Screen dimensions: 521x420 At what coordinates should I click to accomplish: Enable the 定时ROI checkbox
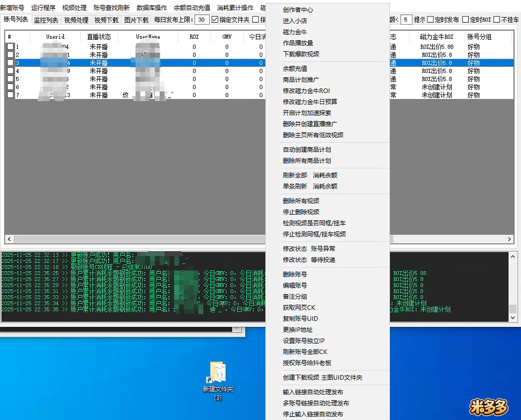point(466,20)
